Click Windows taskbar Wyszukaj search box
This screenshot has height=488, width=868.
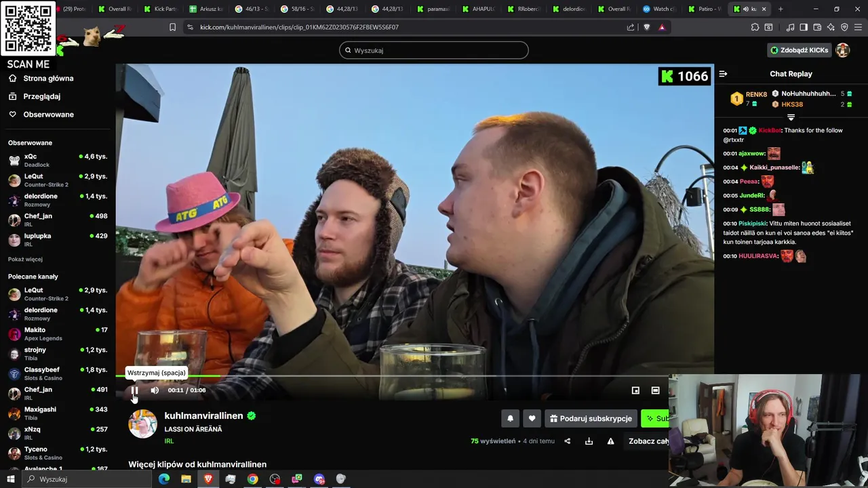87,479
